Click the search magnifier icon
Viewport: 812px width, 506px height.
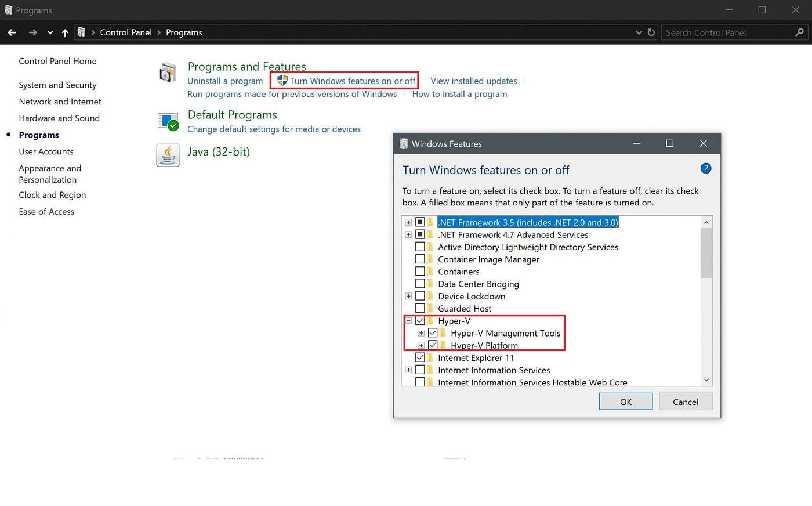click(800, 32)
